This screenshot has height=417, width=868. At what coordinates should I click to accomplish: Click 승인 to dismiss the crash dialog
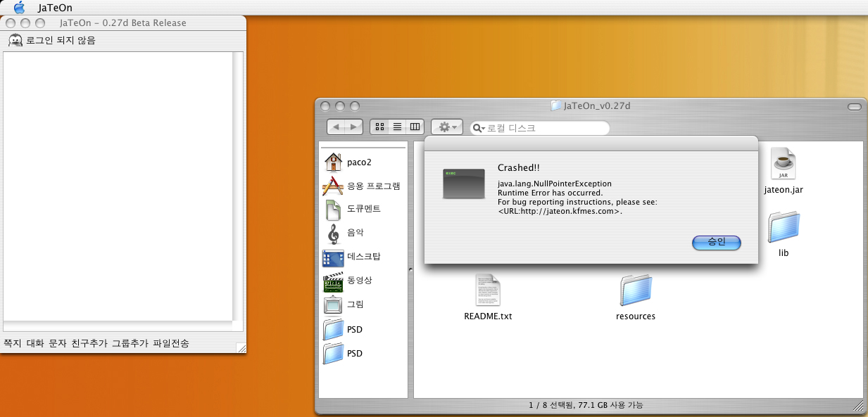pos(717,243)
